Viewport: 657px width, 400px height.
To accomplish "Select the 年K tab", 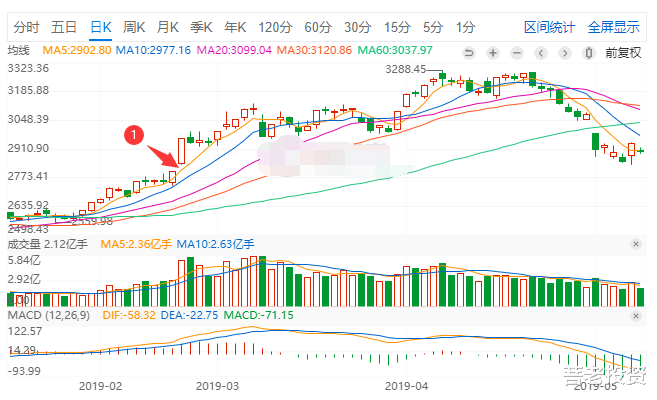I will point(235,27).
